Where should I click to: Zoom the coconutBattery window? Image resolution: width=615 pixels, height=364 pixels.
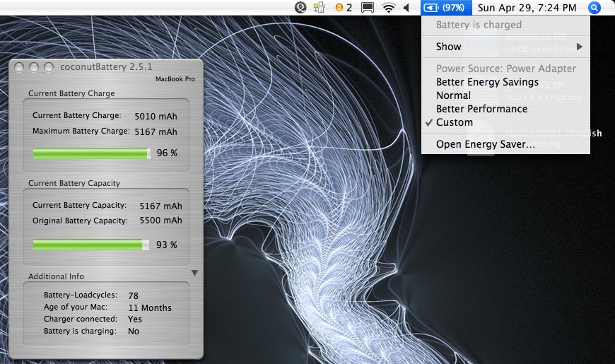pos(49,67)
